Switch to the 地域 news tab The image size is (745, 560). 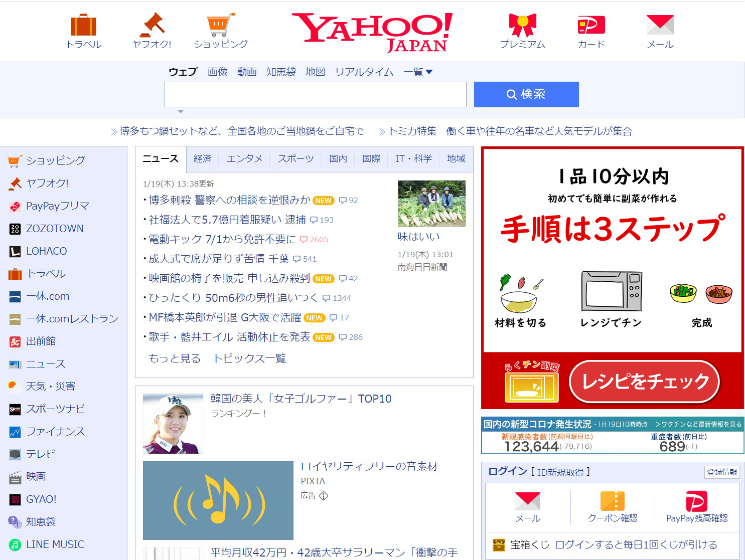pyautogui.click(x=456, y=158)
